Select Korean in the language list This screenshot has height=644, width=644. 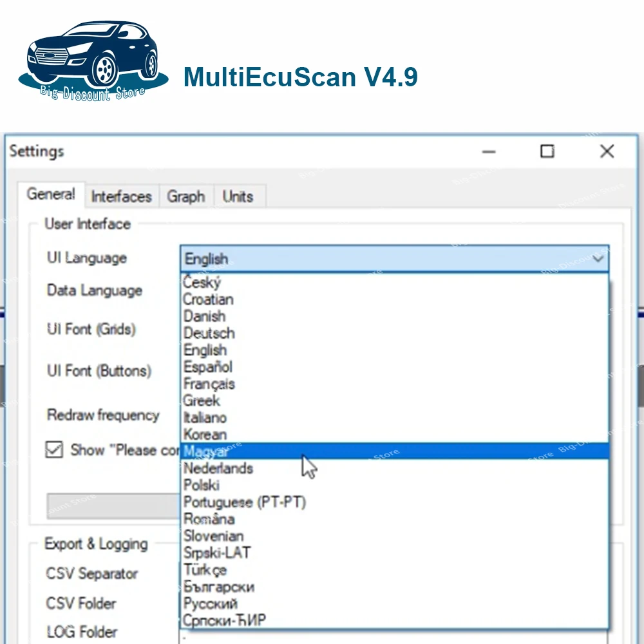(394, 435)
